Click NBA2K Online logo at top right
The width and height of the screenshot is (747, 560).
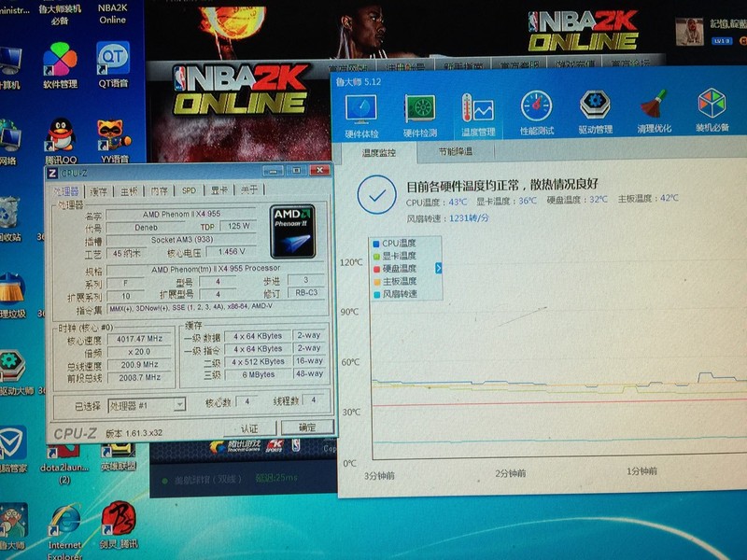click(x=583, y=31)
